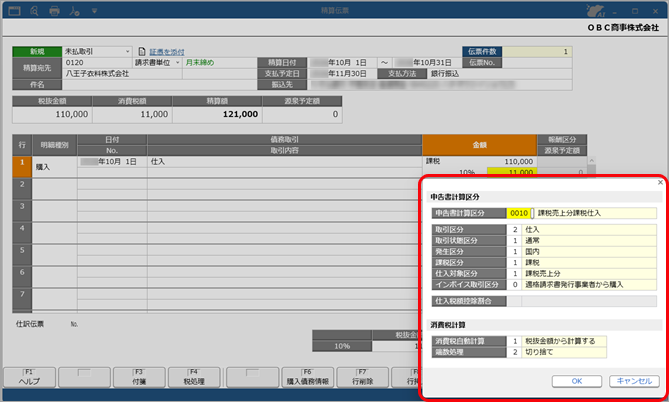The image size is (669, 402).
Task: Click the インボイス取引区分 code field showing 0
Action: pos(514,285)
